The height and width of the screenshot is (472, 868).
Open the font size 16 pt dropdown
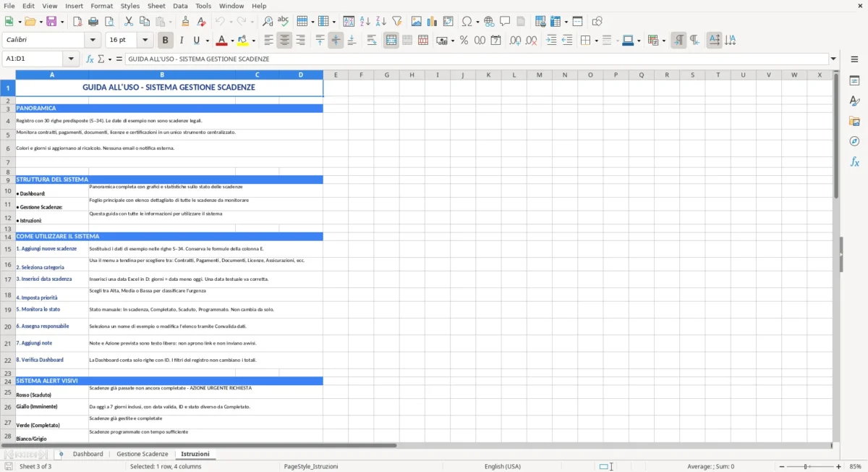(x=145, y=41)
